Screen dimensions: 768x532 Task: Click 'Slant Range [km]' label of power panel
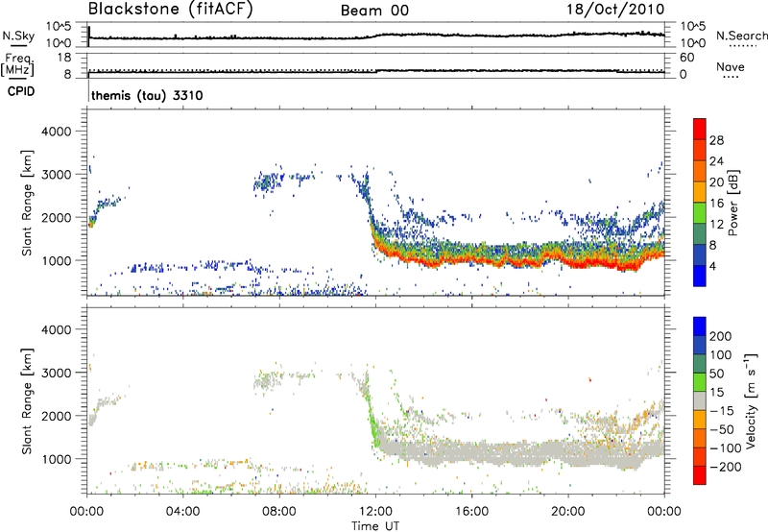point(27,203)
